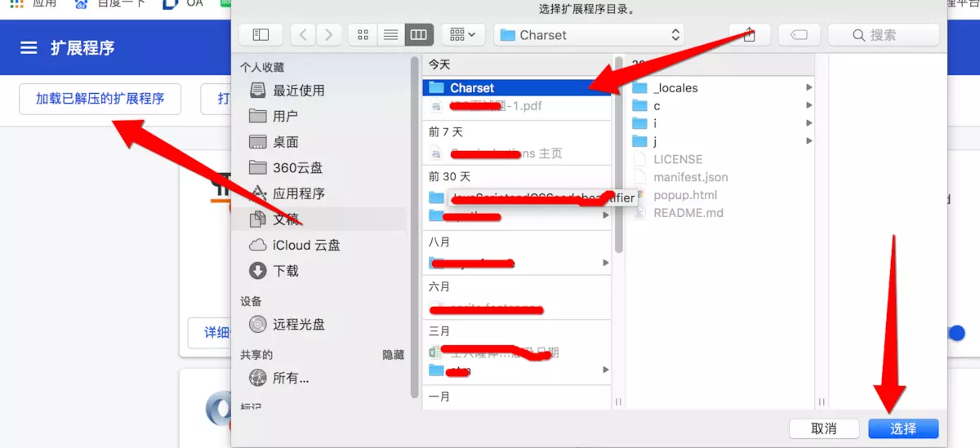Viewport: 980px width, 448px height.
Task: Toggle the sidebar view button in dialog toolbar
Action: 261,35
